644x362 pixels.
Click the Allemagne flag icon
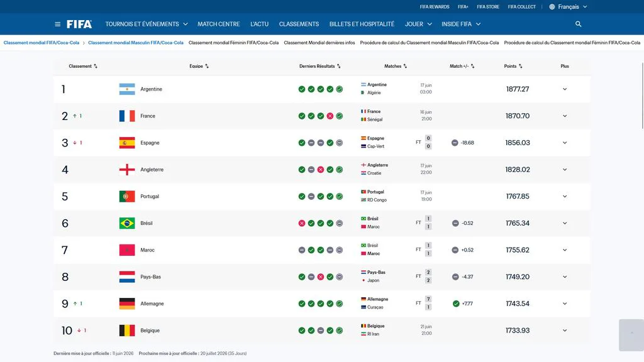pyautogui.click(x=127, y=304)
